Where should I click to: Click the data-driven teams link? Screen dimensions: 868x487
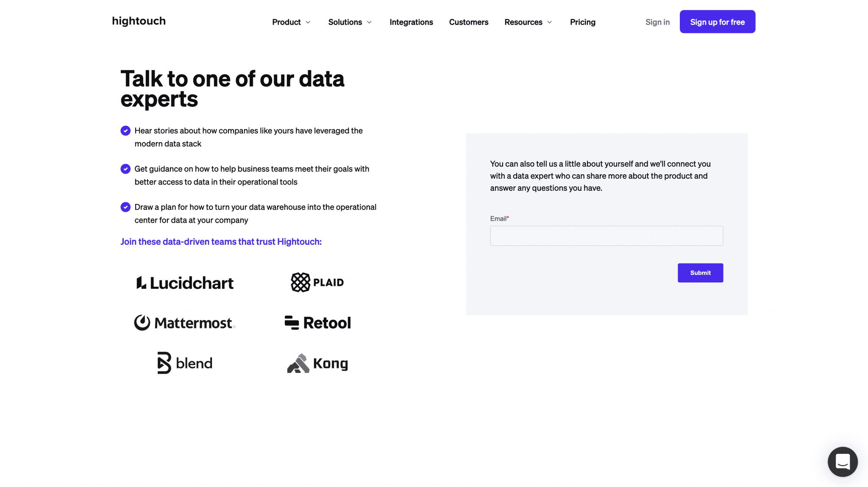pyautogui.click(x=220, y=241)
